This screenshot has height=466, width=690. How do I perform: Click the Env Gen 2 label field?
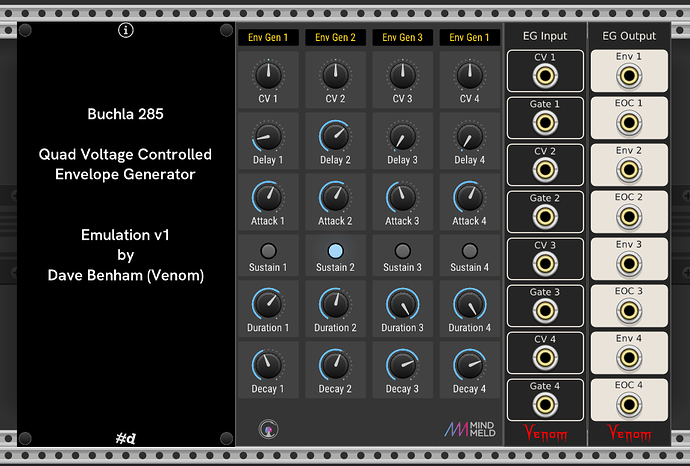(336, 37)
